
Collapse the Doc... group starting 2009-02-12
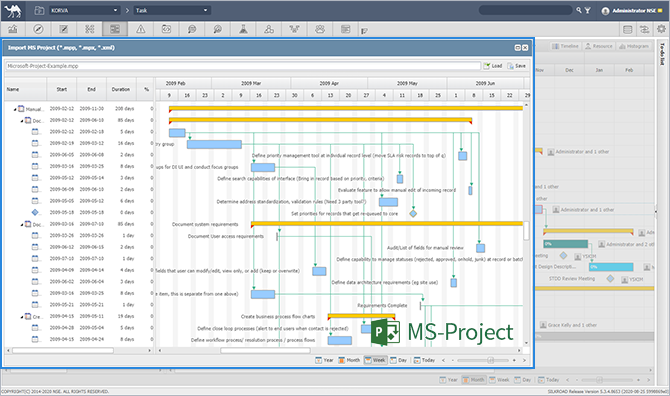point(22,121)
